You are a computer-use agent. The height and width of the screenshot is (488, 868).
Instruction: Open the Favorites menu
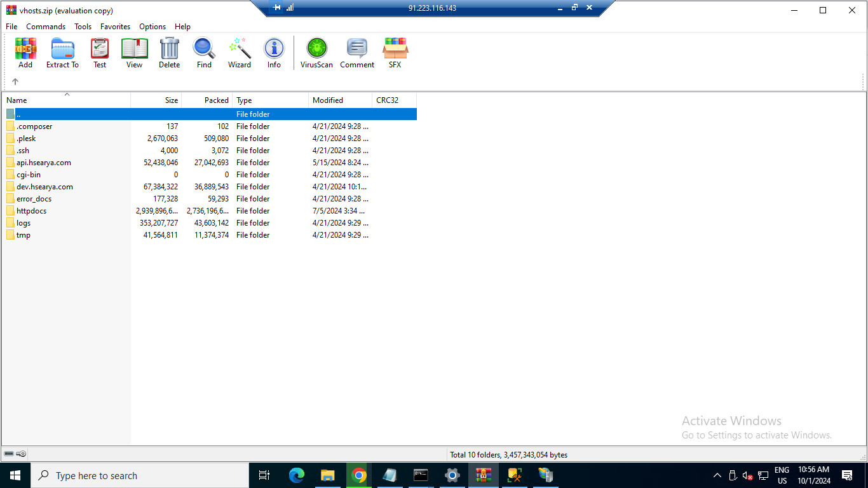point(115,27)
